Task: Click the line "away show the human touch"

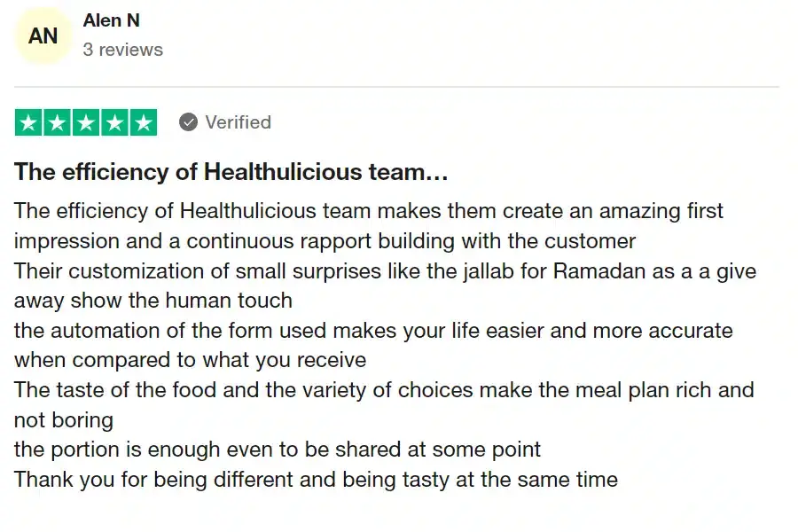Action: tap(153, 301)
